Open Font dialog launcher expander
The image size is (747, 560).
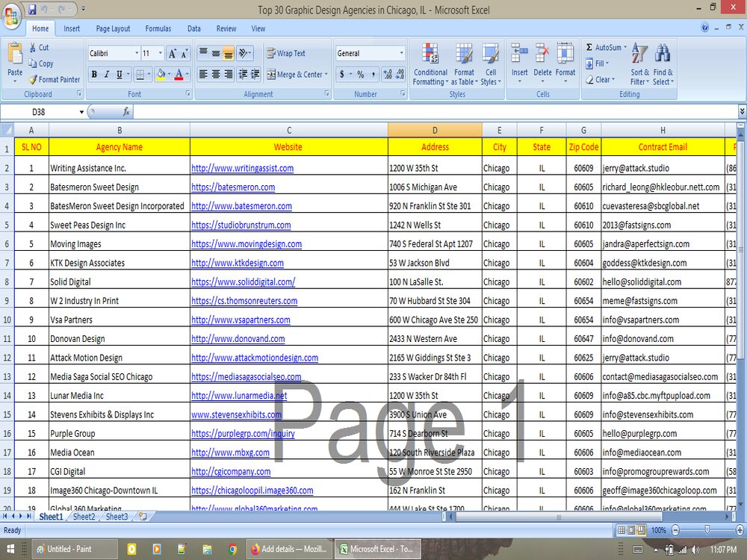click(x=187, y=94)
